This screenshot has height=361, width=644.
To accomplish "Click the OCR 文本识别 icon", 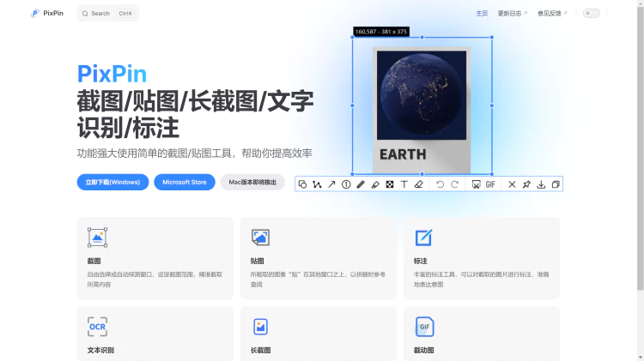I will point(97,327).
